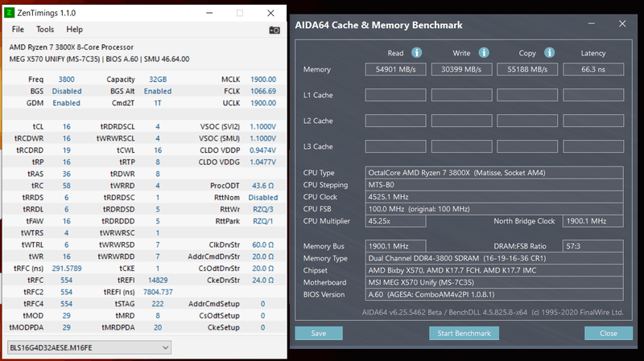Click the tREFI (ns) value 7804.737
The width and height of the screenshot is (644, 361).
click(x=158, y=292)
